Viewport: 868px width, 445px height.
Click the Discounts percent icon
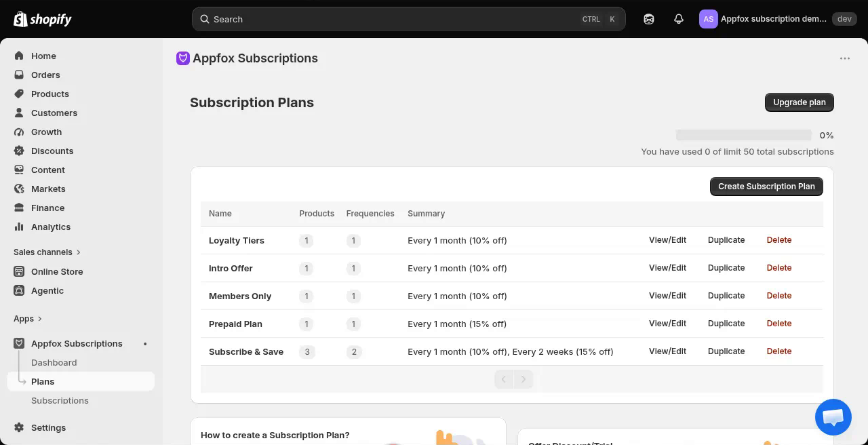19,151
